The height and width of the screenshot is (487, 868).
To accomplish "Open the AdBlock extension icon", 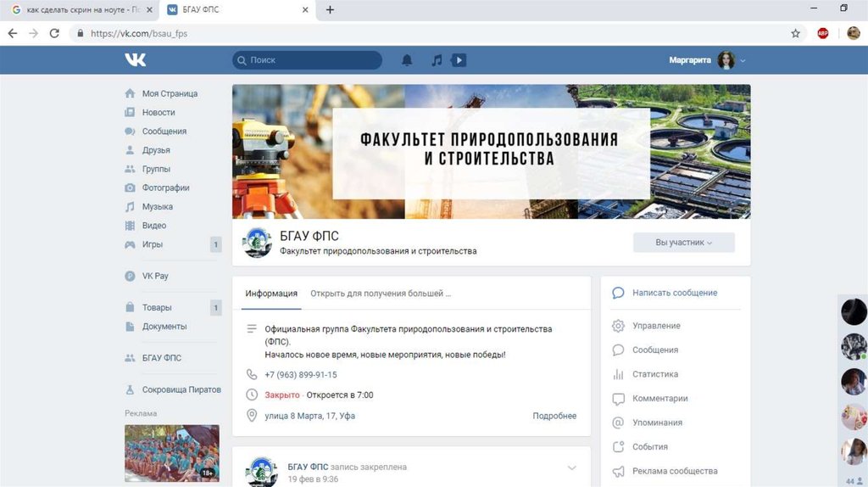I will coord(822,34).
